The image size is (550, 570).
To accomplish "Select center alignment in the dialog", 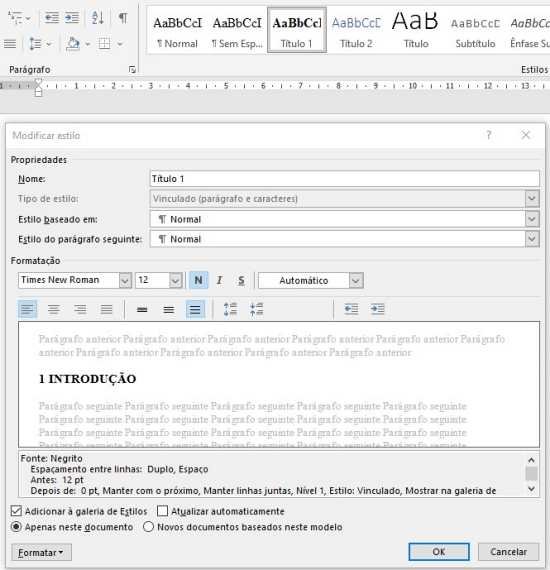I will coord(54,309).
